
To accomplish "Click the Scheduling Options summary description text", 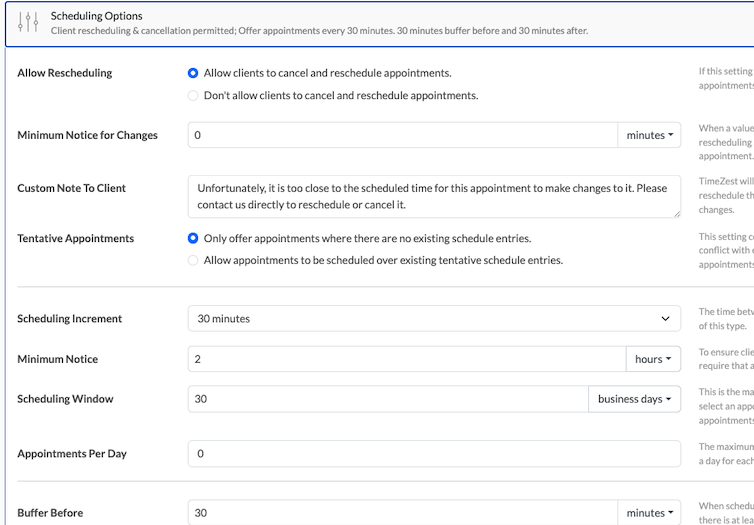I will click(320, 31).
